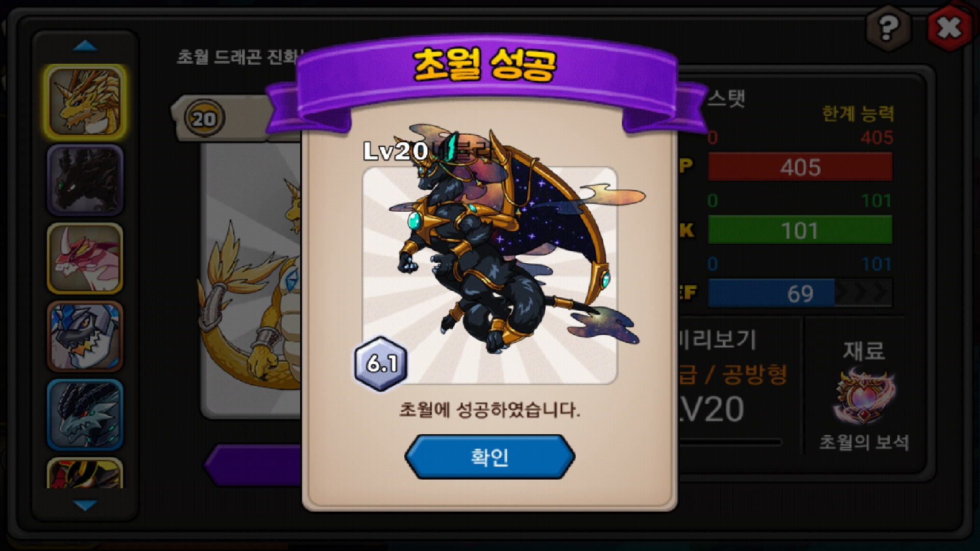The height and width of the screenshot is (551, 980).
Task: Click the red HP bar showing 405
Action: click(x=800, y=167)
